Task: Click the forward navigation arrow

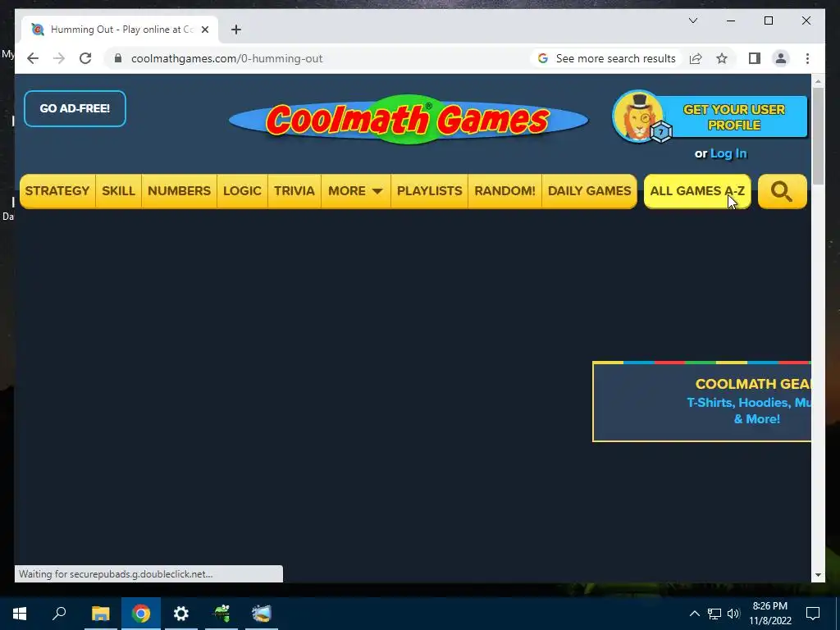Action: (59, 58)
